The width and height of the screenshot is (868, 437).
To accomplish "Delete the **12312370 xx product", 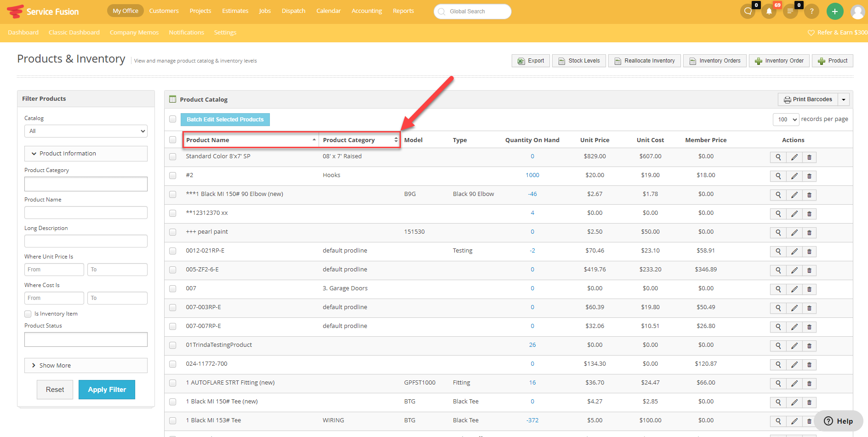I will tap(809, 214).
